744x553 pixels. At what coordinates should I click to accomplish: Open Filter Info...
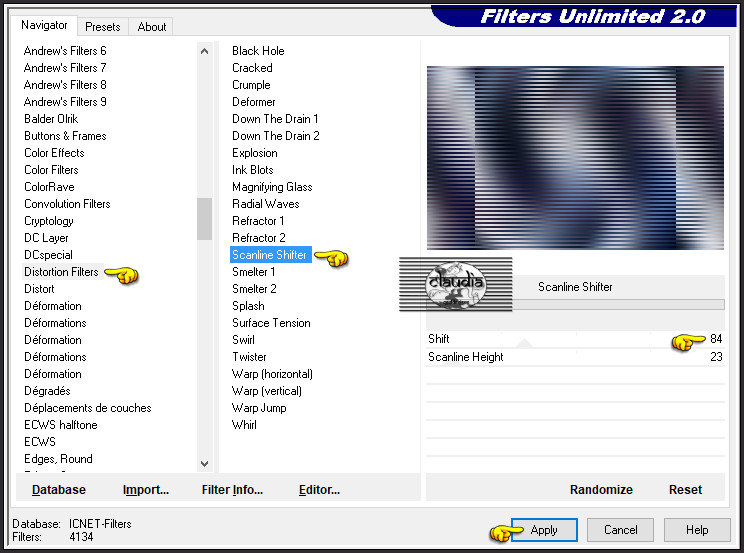232,489
